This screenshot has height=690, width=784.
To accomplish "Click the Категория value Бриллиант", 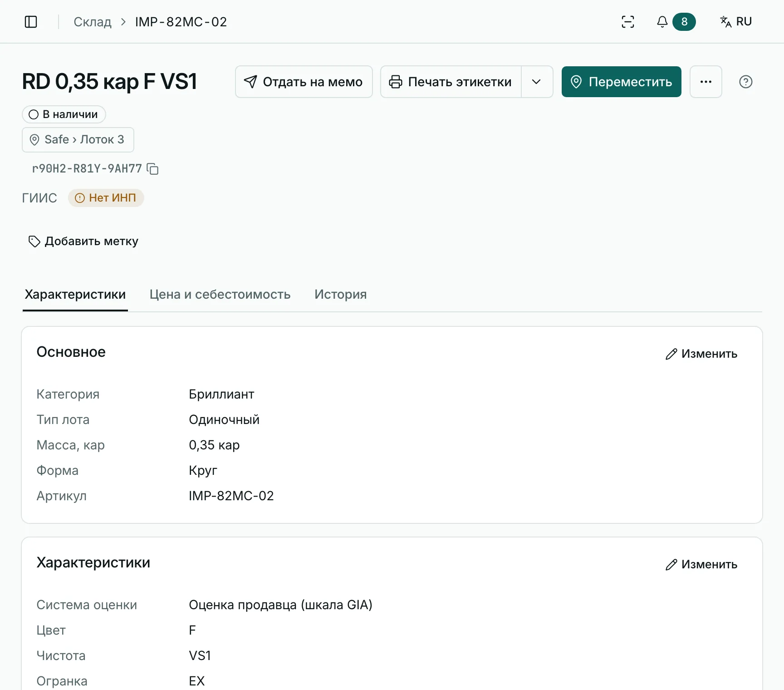I will click(x=221, y=394).
